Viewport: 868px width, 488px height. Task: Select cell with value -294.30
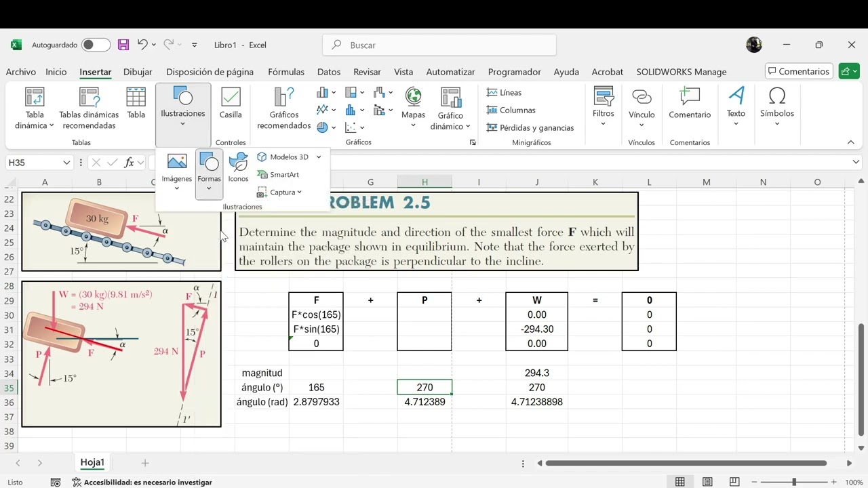(x=536, y=329)
